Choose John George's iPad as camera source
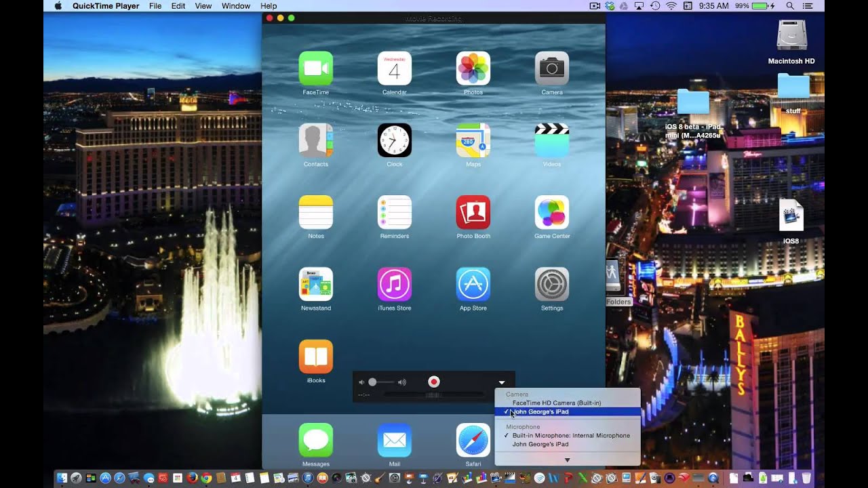 [568, 411]
